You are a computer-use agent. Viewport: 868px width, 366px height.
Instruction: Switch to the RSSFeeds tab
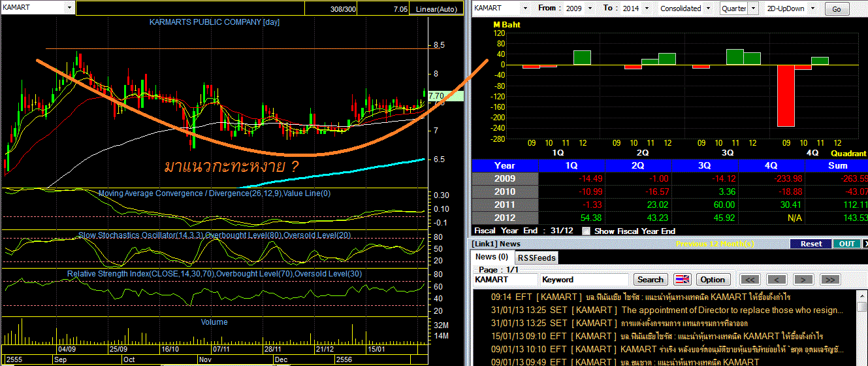tap(537, 258)
